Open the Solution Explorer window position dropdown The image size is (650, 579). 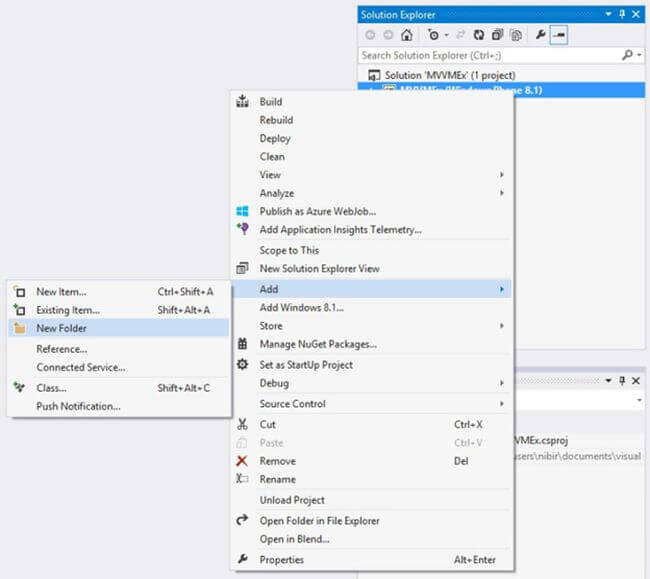[x=608, y=14]
